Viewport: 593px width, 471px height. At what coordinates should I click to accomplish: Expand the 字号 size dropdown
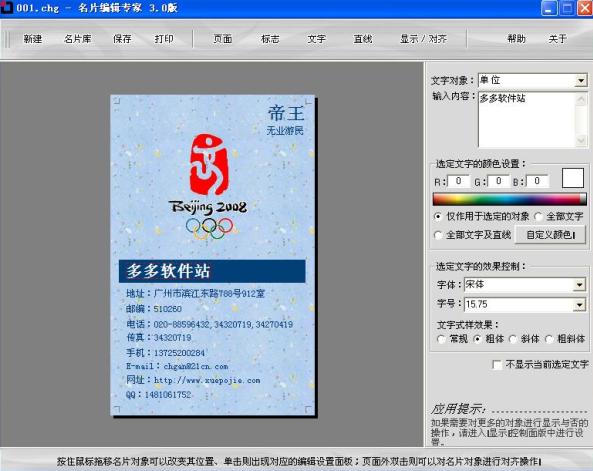pyautogui.click(x=579, y=305)
